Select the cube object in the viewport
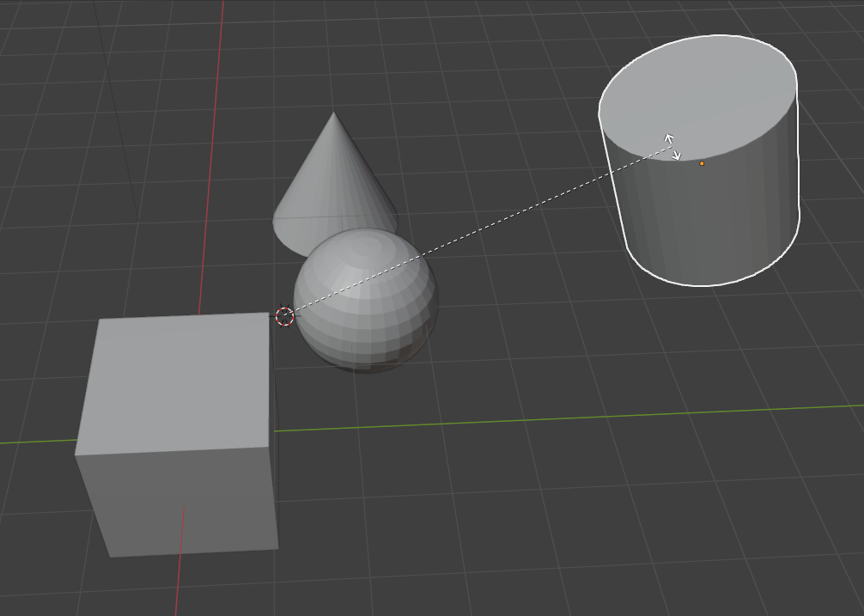This screenshot has height=616, width=864. point(176,436)
